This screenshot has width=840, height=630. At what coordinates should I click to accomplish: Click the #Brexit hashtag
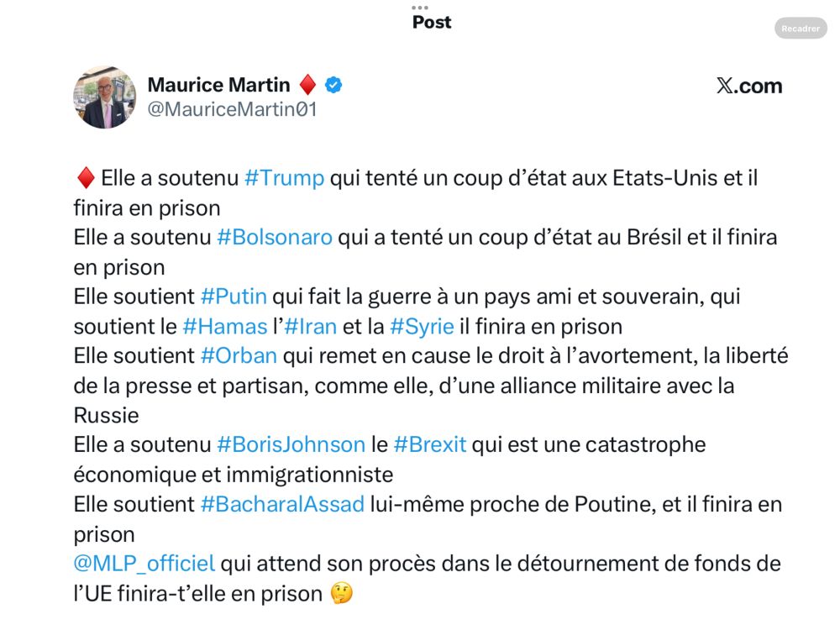(430, 444)
